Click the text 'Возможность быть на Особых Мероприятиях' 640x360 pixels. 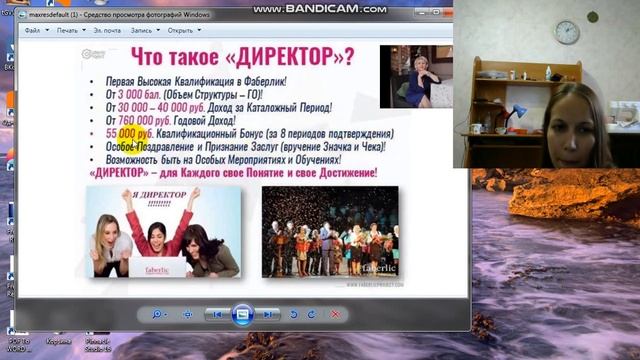coord(197,160)
